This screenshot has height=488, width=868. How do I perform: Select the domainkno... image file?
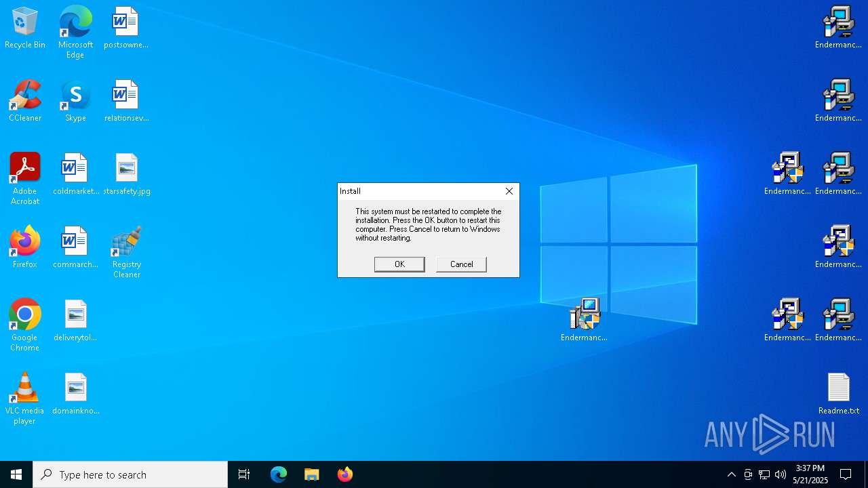click(x=75, y=393)
